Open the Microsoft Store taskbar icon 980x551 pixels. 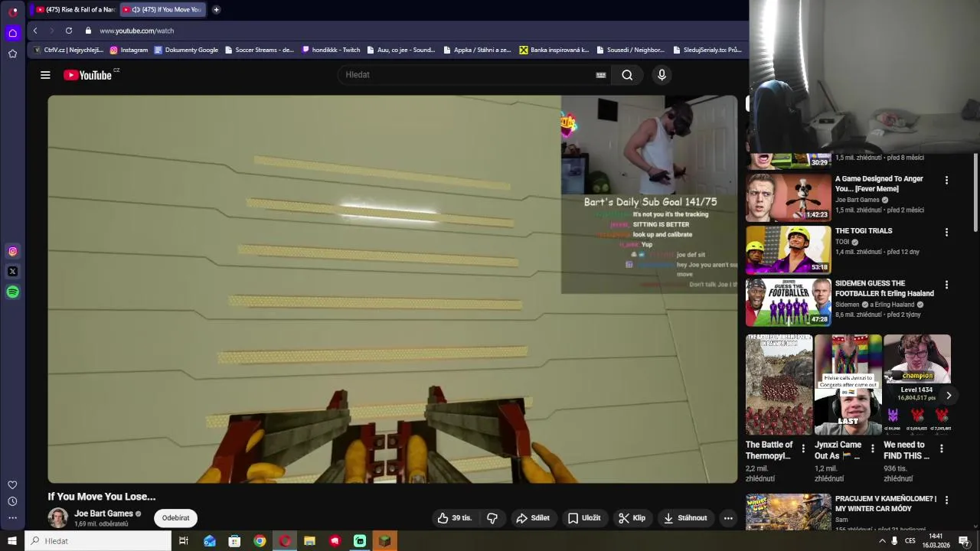point(234,541)
